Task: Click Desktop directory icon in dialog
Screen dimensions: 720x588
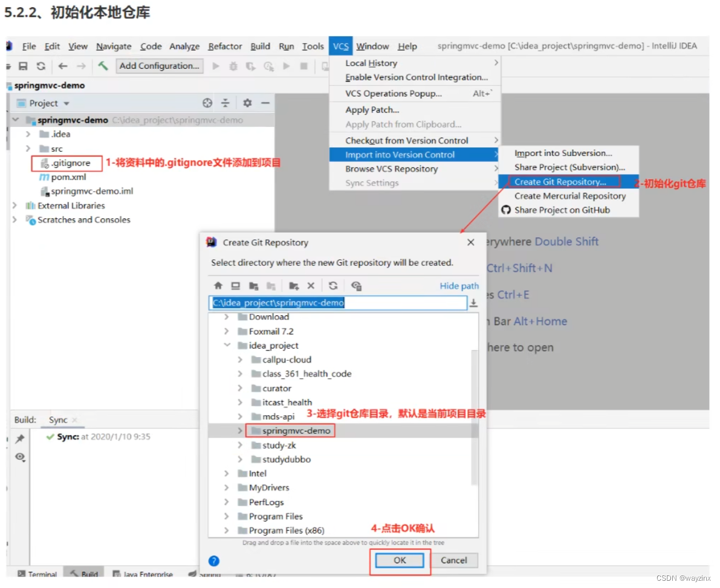Action: (236, 285)
